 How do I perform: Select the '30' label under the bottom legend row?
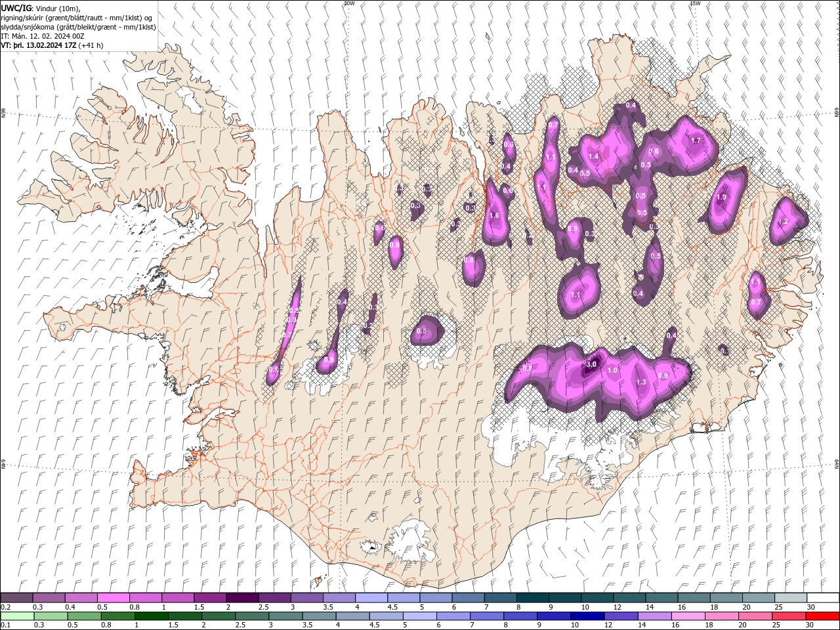(x=809, y=625)
